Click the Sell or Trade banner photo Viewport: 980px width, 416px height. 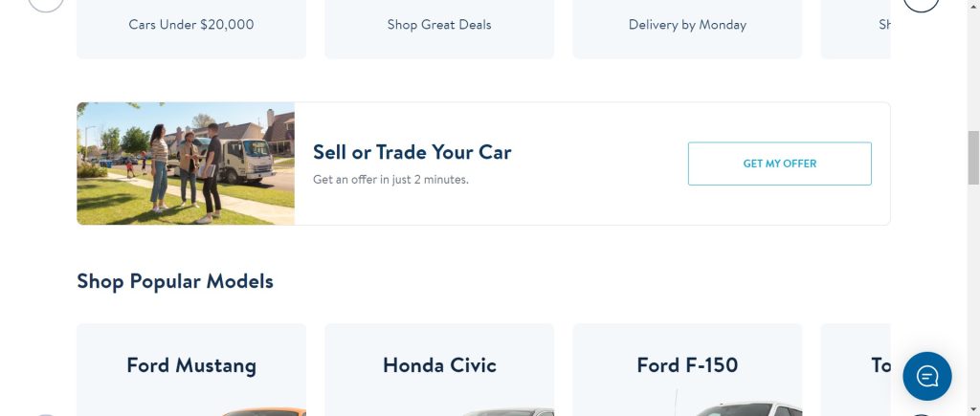(x=186, y=164)
